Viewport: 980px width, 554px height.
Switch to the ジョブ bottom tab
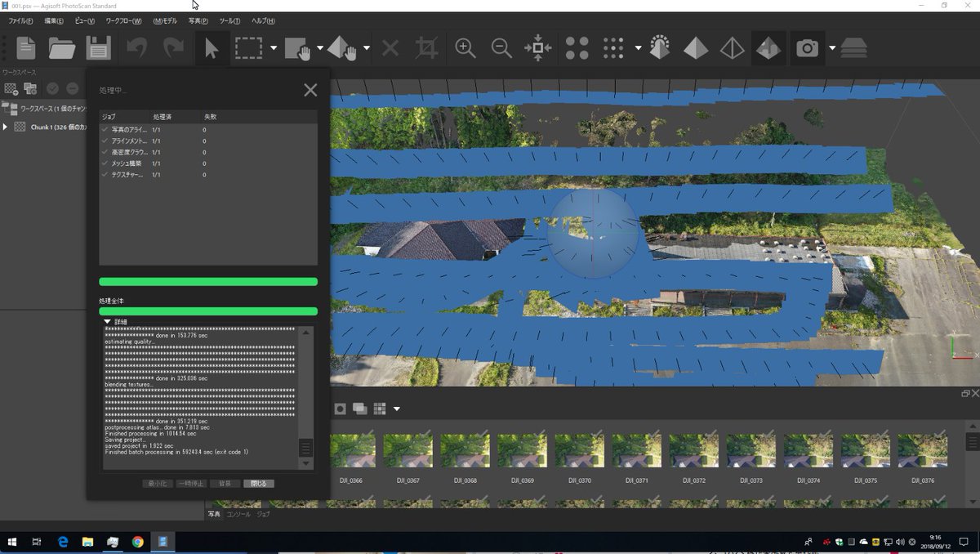(263, 514)
